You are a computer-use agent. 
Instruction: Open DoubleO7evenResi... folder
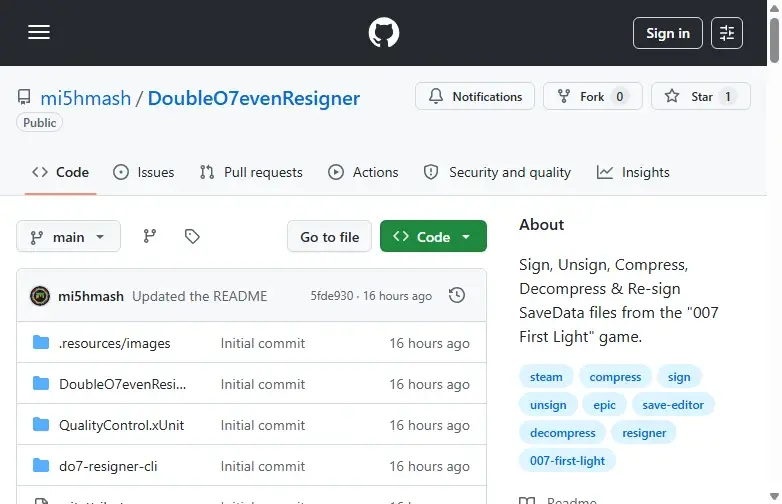(x=122, y=384)
